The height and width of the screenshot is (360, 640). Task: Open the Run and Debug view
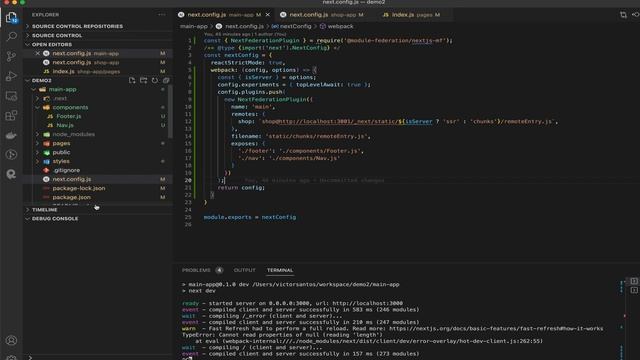click(x=11, y=76)
